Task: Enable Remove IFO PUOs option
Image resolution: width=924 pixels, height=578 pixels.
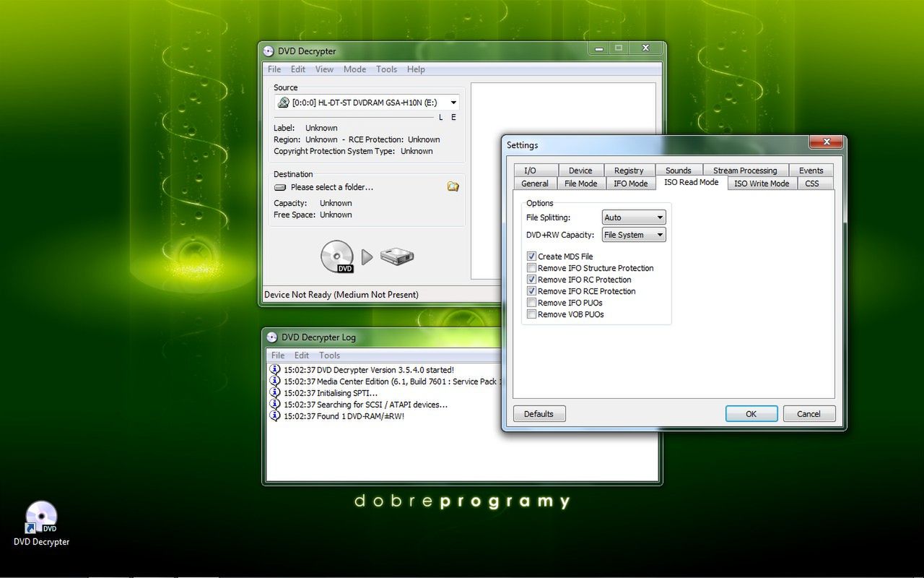Action: pyautogui.click(x=532, y=303)
